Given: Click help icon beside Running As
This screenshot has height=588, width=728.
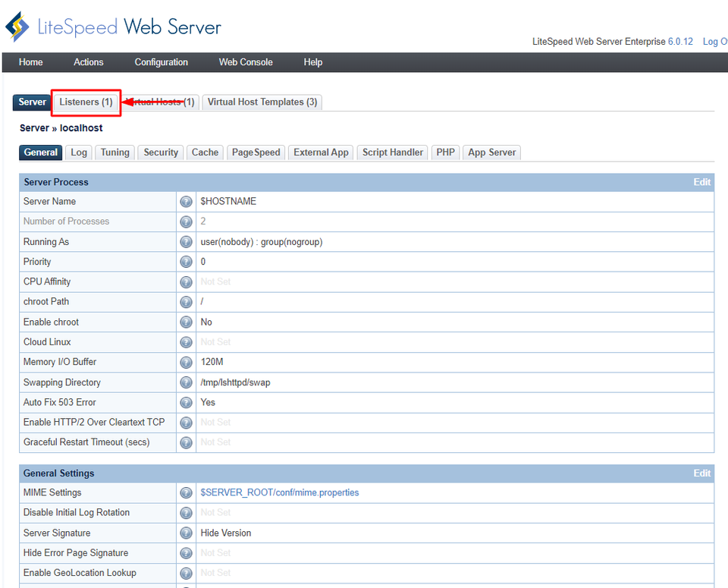Looking at the screenshot, I should tap(186, 242).
